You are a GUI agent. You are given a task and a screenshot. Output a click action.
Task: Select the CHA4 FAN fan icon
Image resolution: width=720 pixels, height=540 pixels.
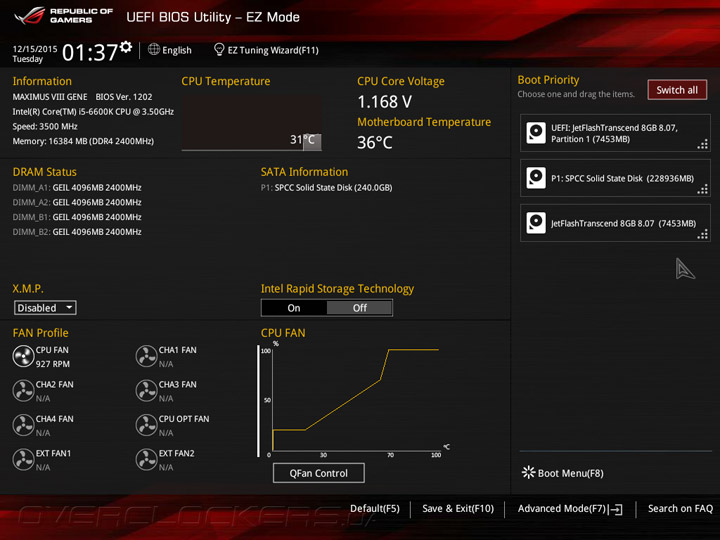tap(23, 425)
